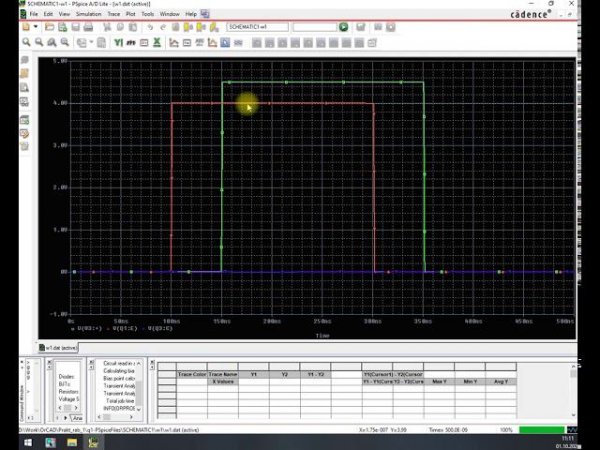Click the V(Q1:E) trace label in legend
Image resolution: width=600 pixels, height=450 pixels.
coord(125,328)
